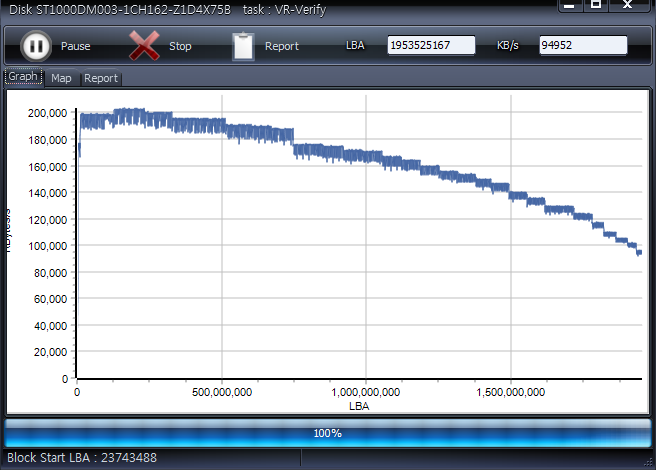Click the 100,000 y-axis label
The image size is (656, 470).
click(47, 246)
